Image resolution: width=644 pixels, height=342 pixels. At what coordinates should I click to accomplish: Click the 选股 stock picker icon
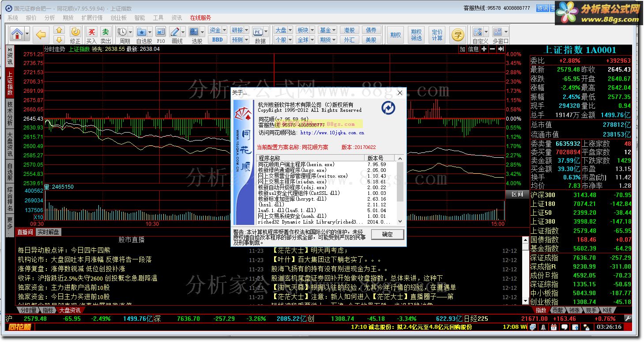(x=194, y=31)
